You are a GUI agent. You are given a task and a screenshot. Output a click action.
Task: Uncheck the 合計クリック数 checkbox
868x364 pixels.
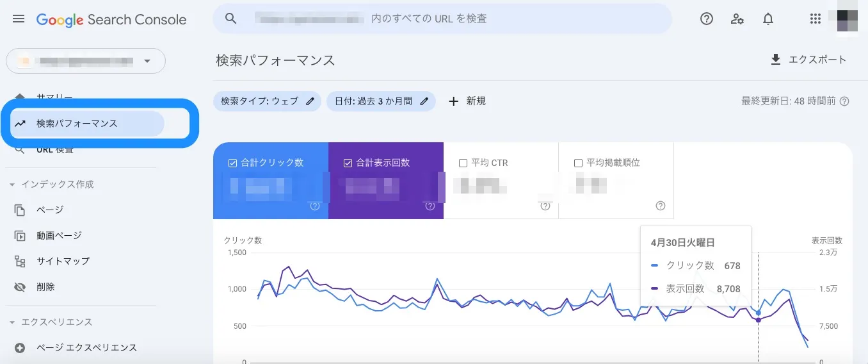pos(232,163)
